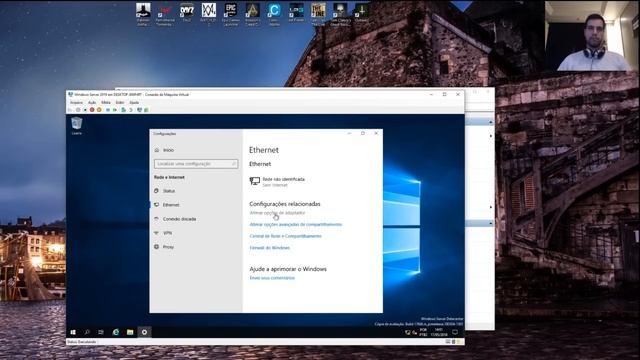Click the VM taskbar search icon

click(87, 332)
